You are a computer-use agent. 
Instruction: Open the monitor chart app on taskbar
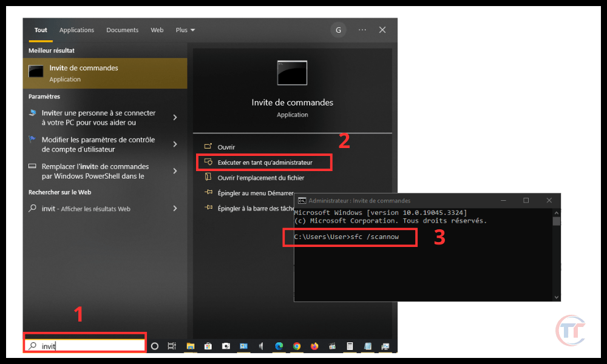point(385,346)
